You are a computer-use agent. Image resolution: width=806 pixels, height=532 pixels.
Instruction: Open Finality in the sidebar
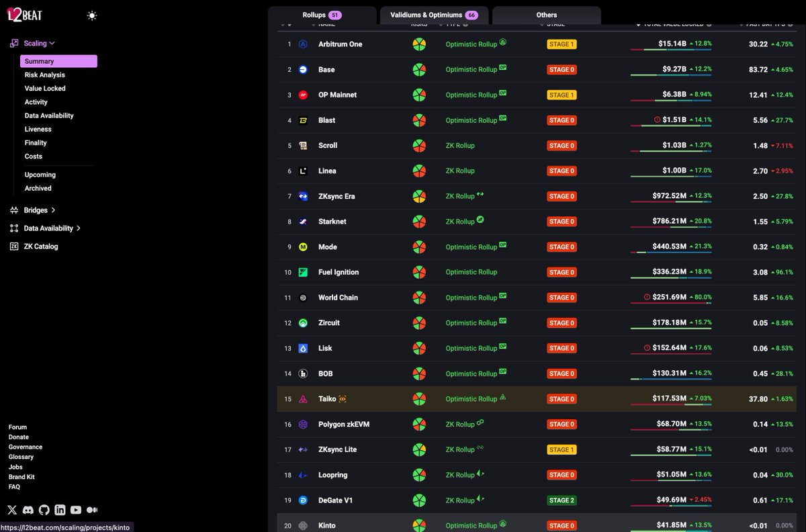tap(36, 142)
